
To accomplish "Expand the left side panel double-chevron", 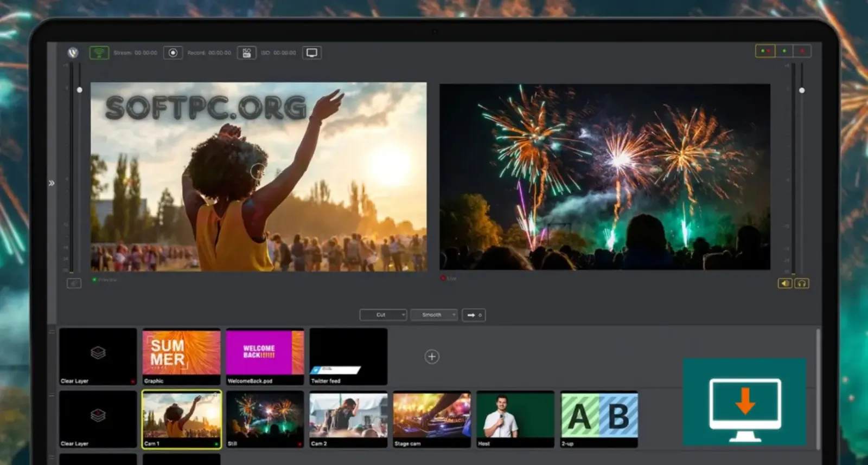I will click(x=52, y=183).
